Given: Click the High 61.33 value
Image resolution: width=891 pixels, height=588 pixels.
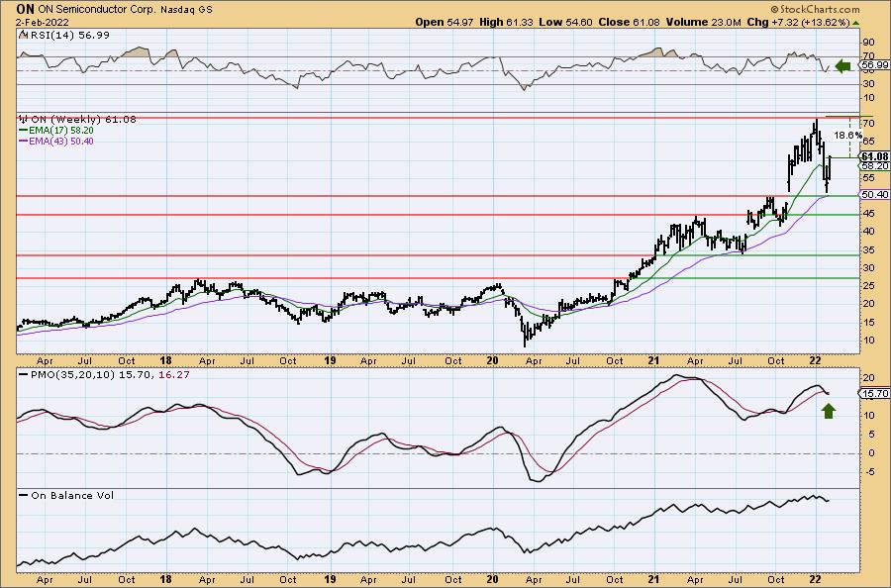Looking at the screenshot, I should coord(507,22).
